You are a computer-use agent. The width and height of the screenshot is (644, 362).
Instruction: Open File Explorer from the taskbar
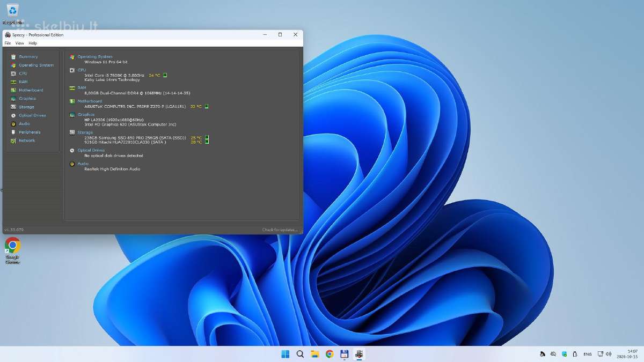click(315, 354)
